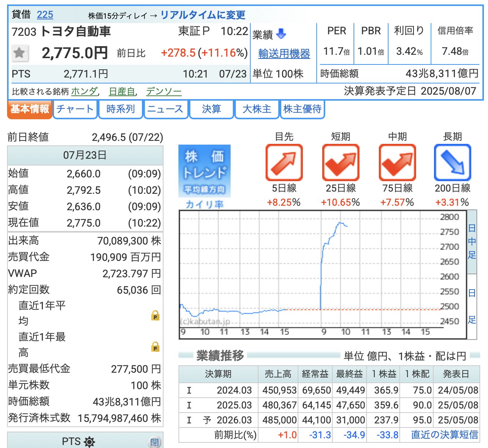The image size is (488, 448).
Task: Click the 売買最低代金 value 277,500 円
Action: coord(136,369)
